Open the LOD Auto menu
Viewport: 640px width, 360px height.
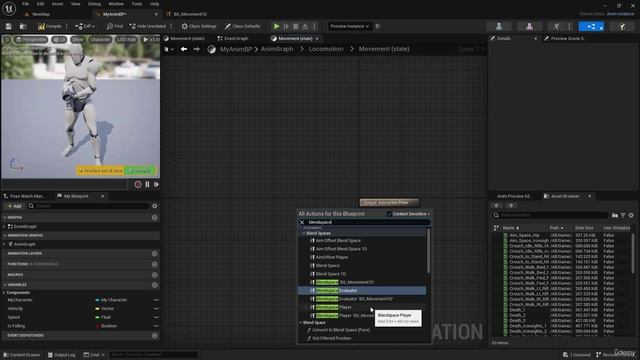click(127, 40)
